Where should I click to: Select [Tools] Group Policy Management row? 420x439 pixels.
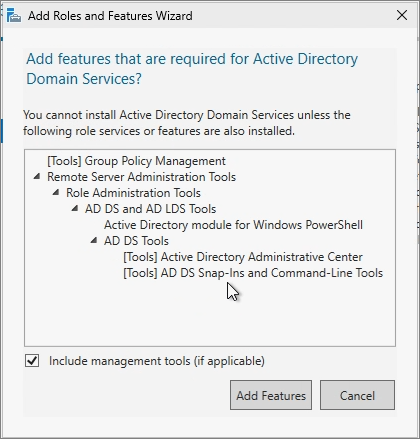[136, 161]
